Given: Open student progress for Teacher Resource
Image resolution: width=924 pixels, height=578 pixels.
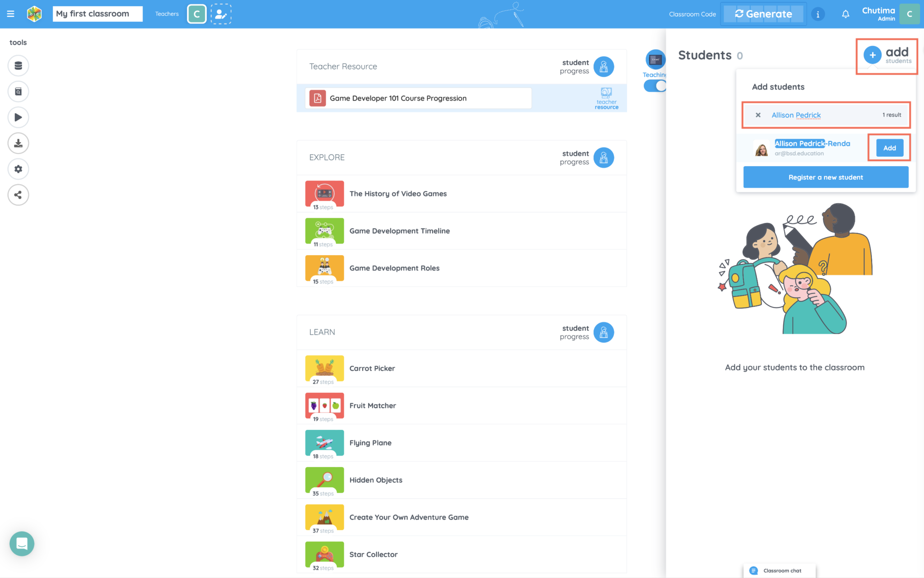Looking at the screenshot, I should [x=604, y=66].
